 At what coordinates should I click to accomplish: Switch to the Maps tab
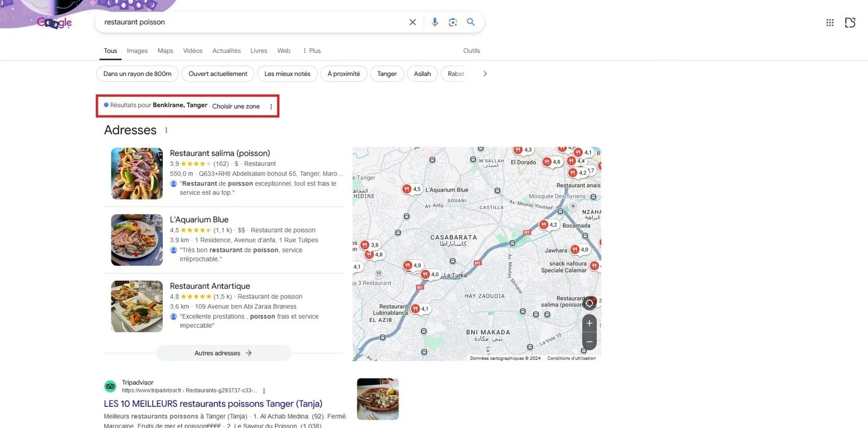pos(165,51)
